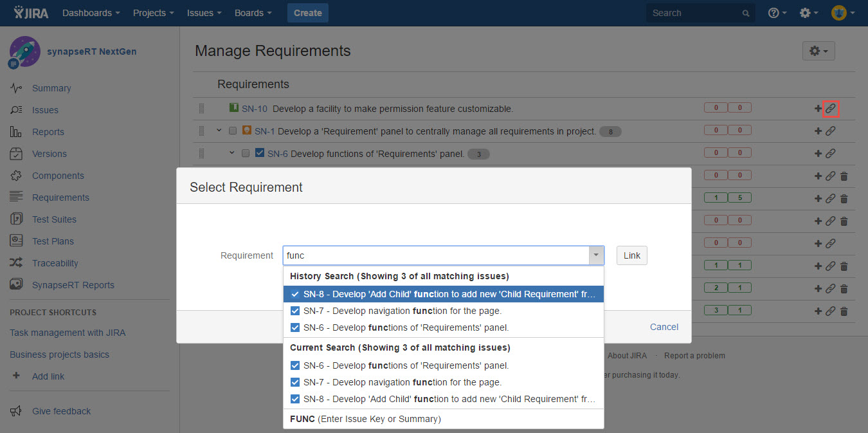Screen dimensions: 868x433
Task: Click the Create button
Action: pos(308,13)
